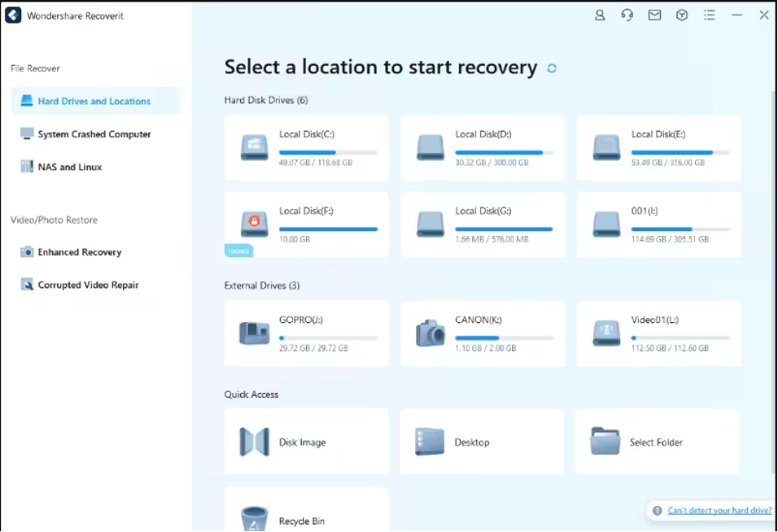The image size is (778, 532).
Task: Click the "Video01(L:)" name text
Action: (x=655, y=320)
